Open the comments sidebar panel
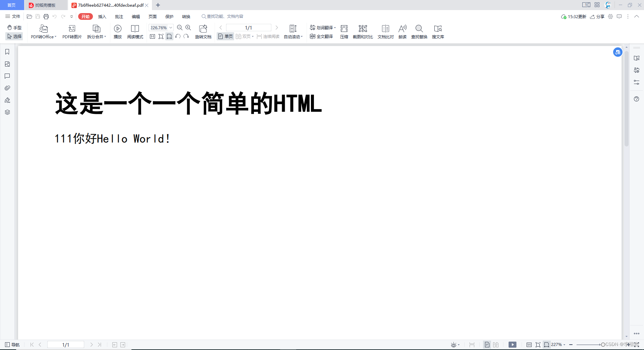Image resolution: width=644 pixels, height=350 pixels. 7,76
